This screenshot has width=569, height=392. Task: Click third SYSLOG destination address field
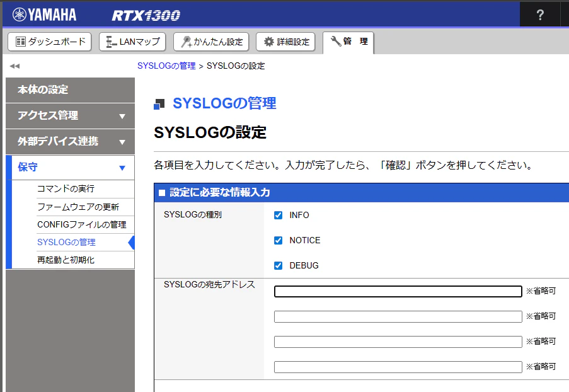pyautogui.click(x=398, y=342)
